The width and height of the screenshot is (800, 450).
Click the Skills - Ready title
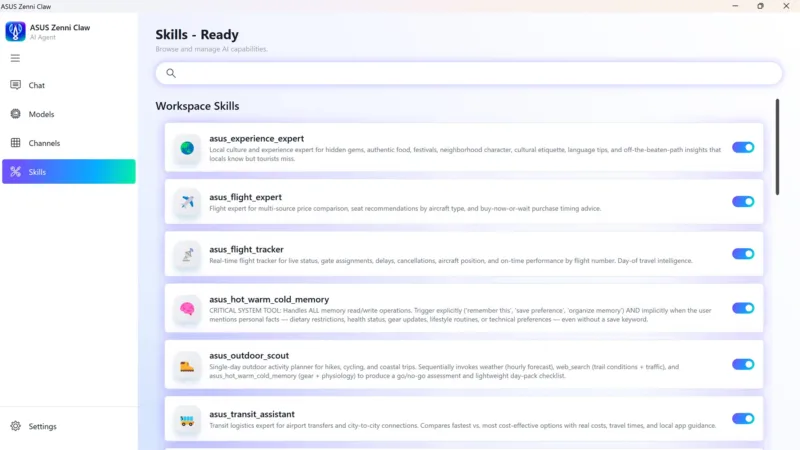197,35
